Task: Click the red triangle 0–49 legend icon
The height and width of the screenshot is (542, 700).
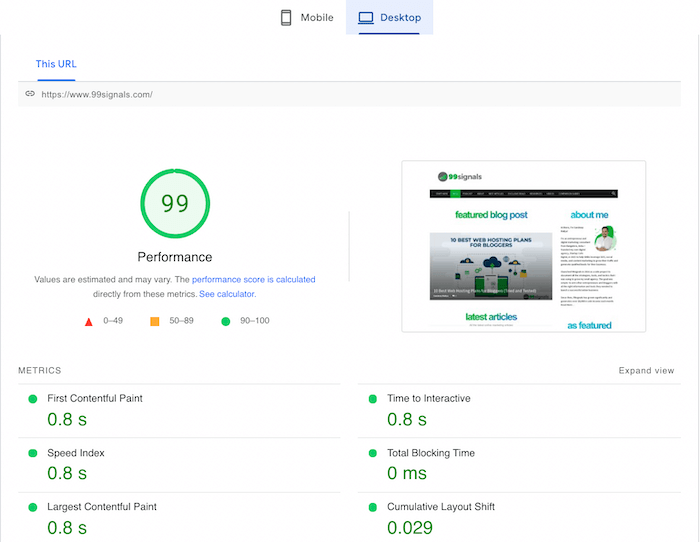Action: coord(88,321)
